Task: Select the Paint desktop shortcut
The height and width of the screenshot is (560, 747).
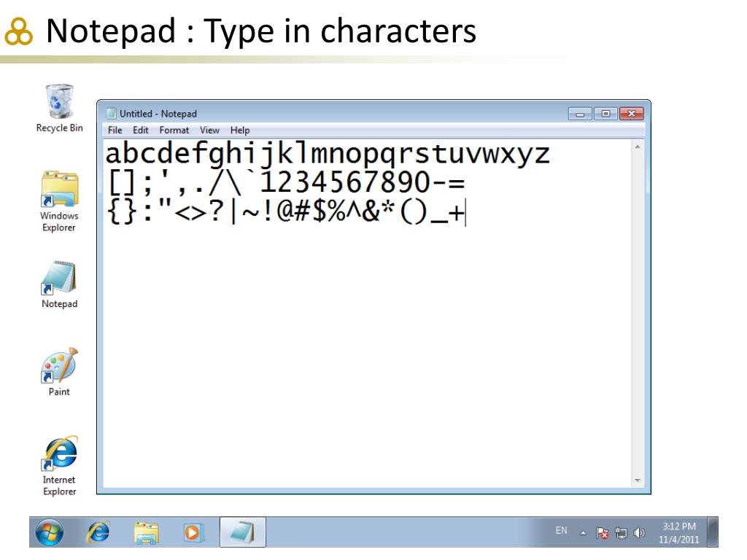Action: click(59, 372)
